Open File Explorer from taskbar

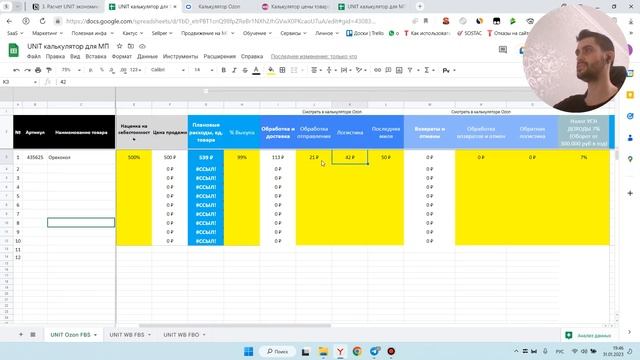click(323, 351)
